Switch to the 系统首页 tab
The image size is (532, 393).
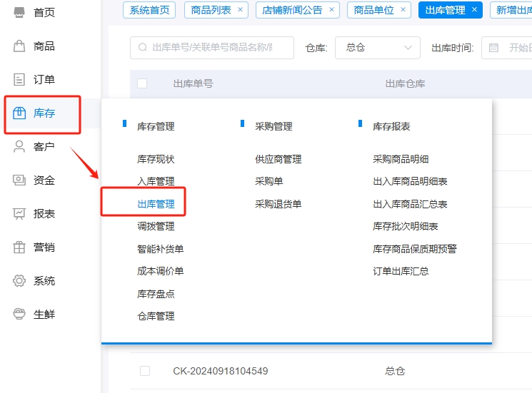click(x=150, y=10)
